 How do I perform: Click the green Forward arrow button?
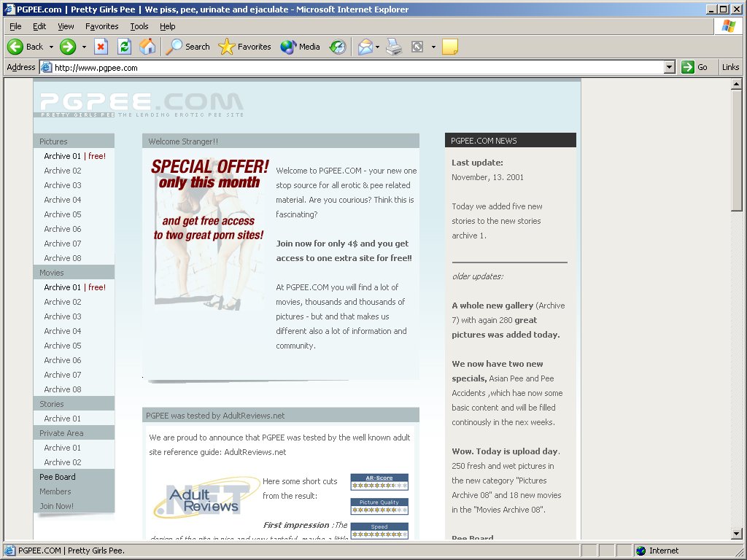68,47
